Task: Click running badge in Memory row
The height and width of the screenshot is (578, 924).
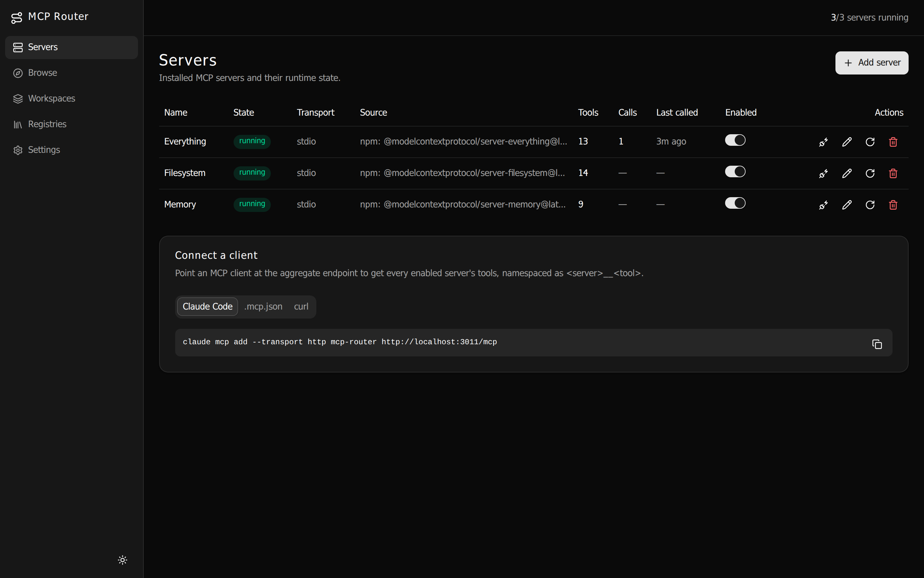Action: (252, 204)
